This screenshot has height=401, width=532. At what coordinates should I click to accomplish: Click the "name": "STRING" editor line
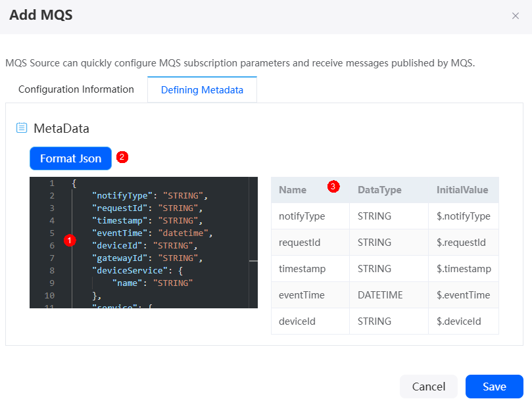coord(153,283)
